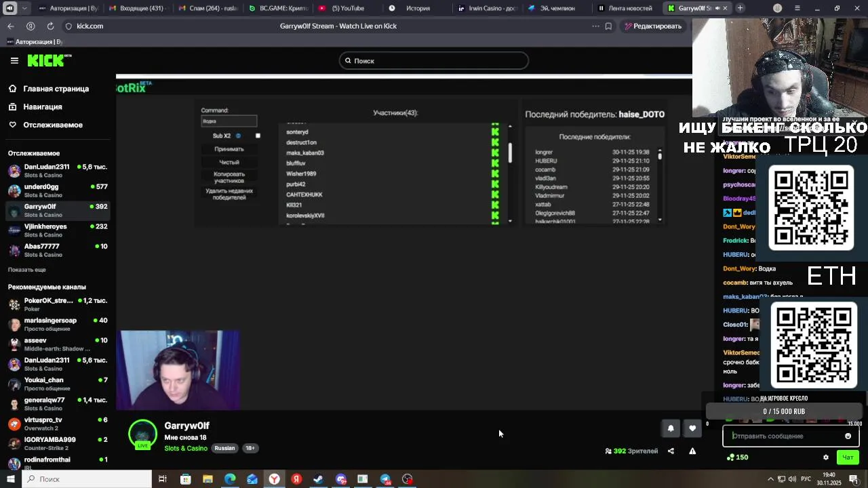Open Telegram from taskbar
The image size is (868, 488).
click(385, 479)
